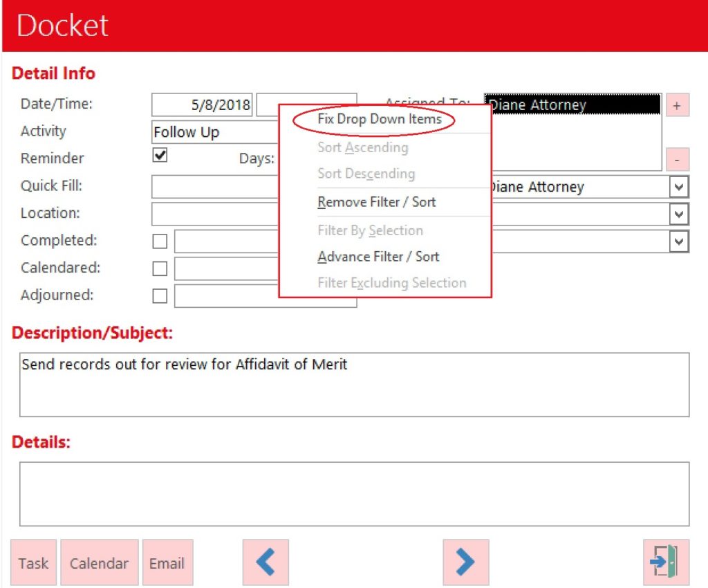This screenshot has height=588, width=708.
Task: Go to the next docket record arrow
Action: (x=465, y=562)
